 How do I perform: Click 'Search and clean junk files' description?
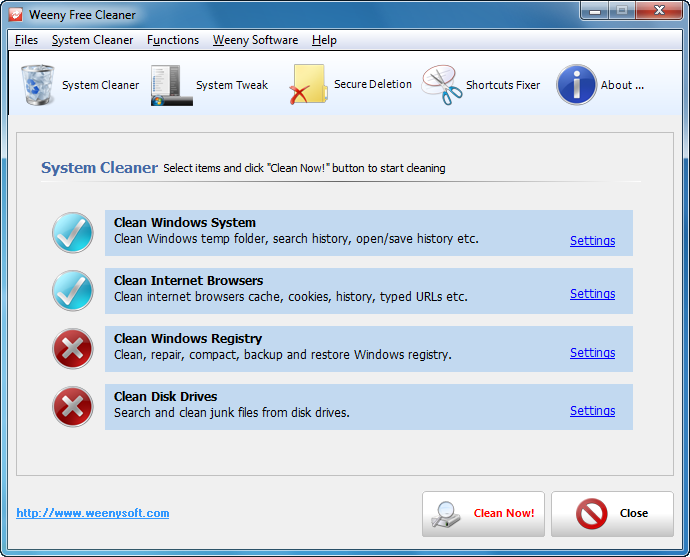(232, 413)
